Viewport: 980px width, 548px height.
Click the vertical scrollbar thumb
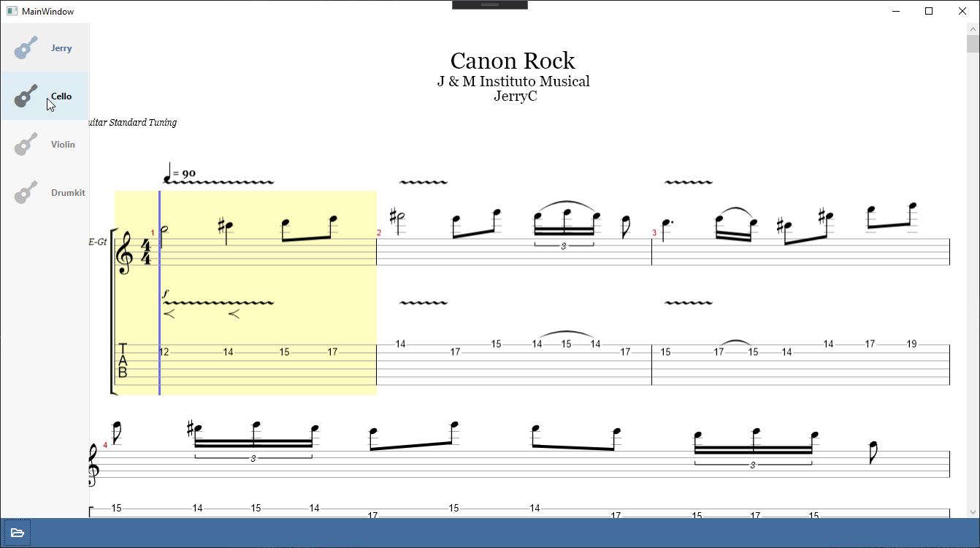pyautogui.click(x=973, y=44)
